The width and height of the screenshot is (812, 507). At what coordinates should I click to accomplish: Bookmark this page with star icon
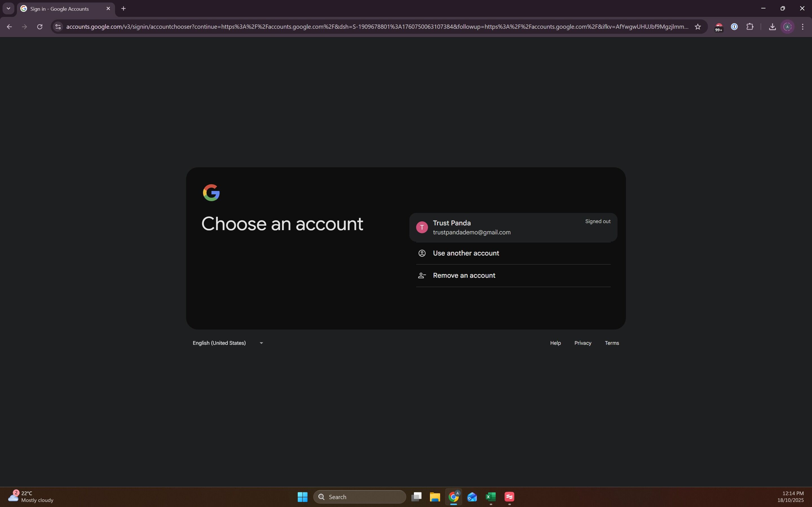tap(698, 27)
